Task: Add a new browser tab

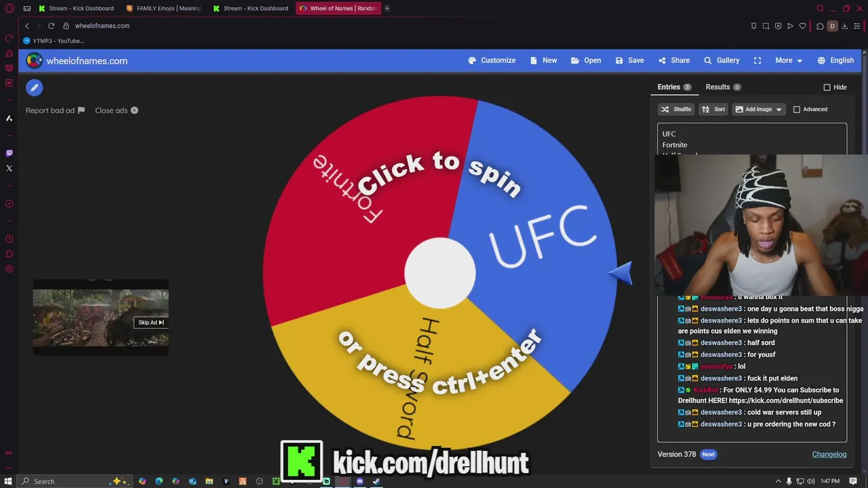Action: point(387,8)
